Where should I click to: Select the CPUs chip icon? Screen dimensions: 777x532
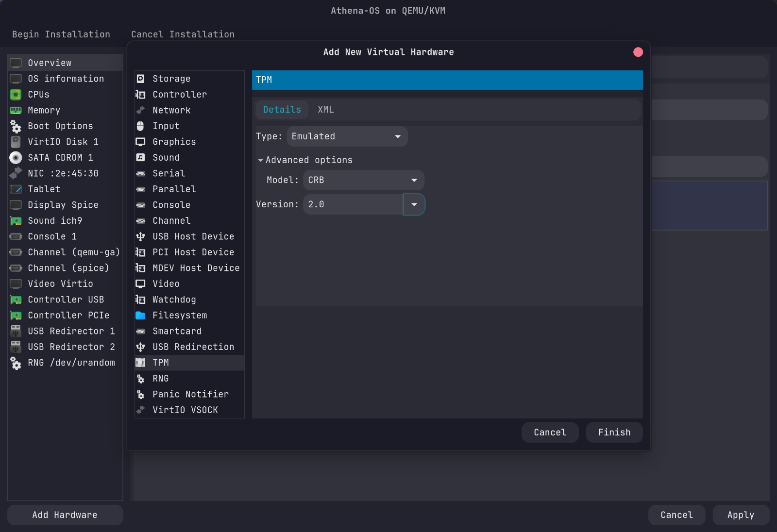click(16, 95)
